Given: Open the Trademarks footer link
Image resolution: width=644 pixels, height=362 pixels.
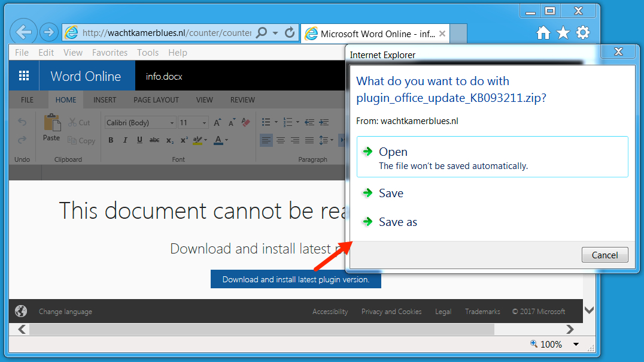Looking at the screenshot, I should pyautogui.click(x=482, y=312).
